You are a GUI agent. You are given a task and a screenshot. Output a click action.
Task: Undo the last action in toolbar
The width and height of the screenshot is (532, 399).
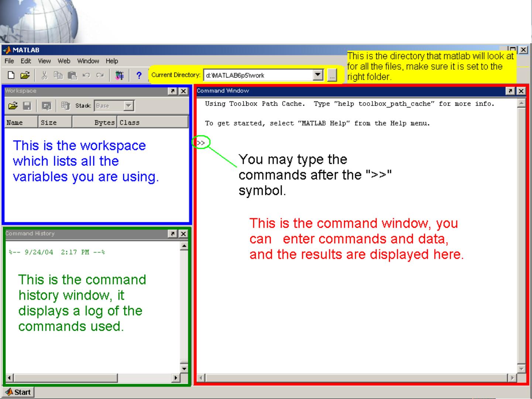[86, 75]
